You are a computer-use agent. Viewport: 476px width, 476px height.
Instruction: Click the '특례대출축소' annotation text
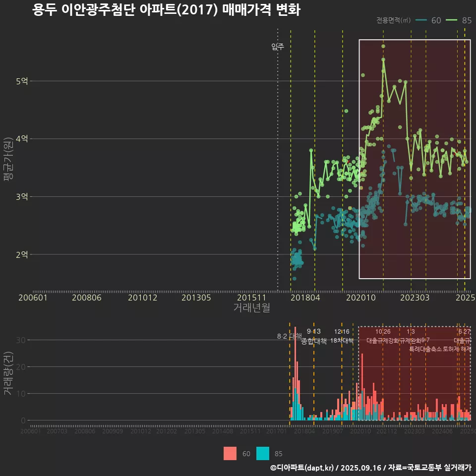pyautogui.click(x=425, y=349)
